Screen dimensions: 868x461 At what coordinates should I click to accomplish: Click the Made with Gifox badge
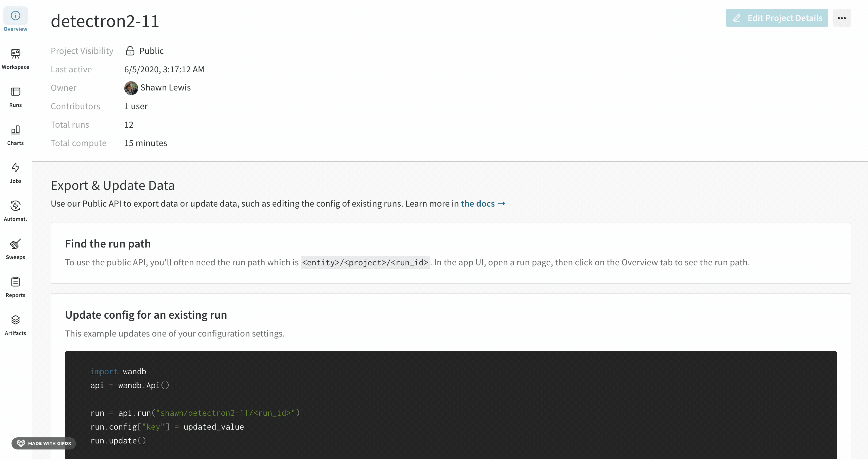pyautogui.click(x=44, y=443)
